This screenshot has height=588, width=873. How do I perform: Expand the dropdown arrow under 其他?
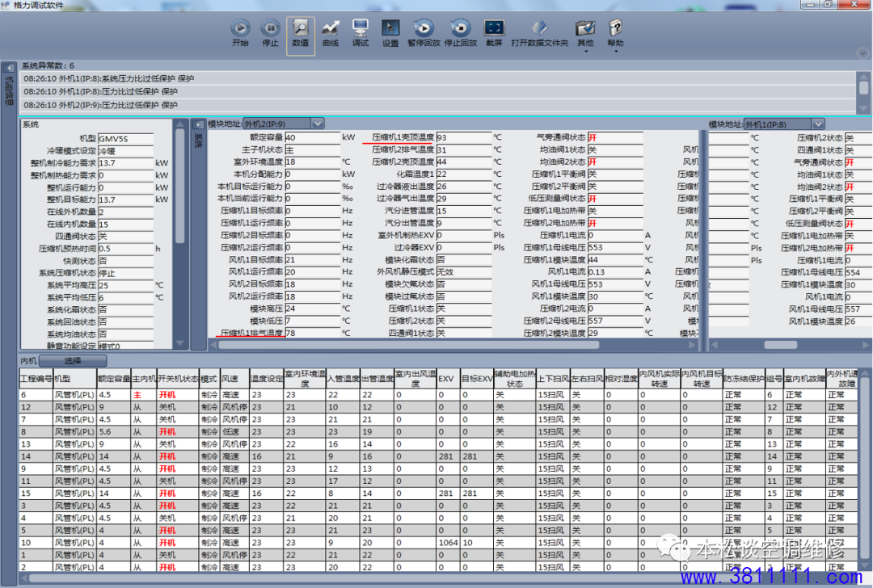[586, 51]
